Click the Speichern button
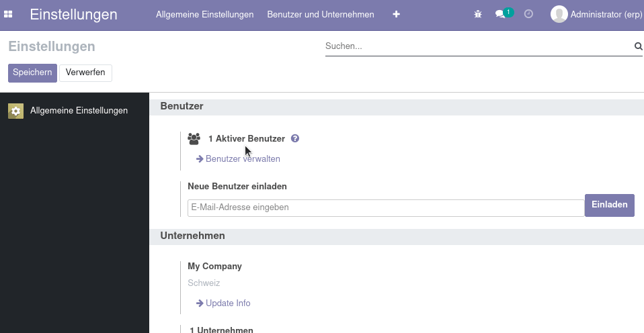Screen dimensions: 644x333 click(x=32, y=73)
